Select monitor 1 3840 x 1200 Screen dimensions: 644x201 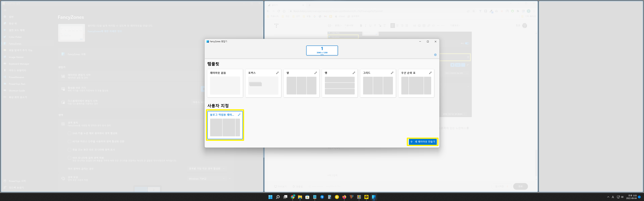[322, 50]
